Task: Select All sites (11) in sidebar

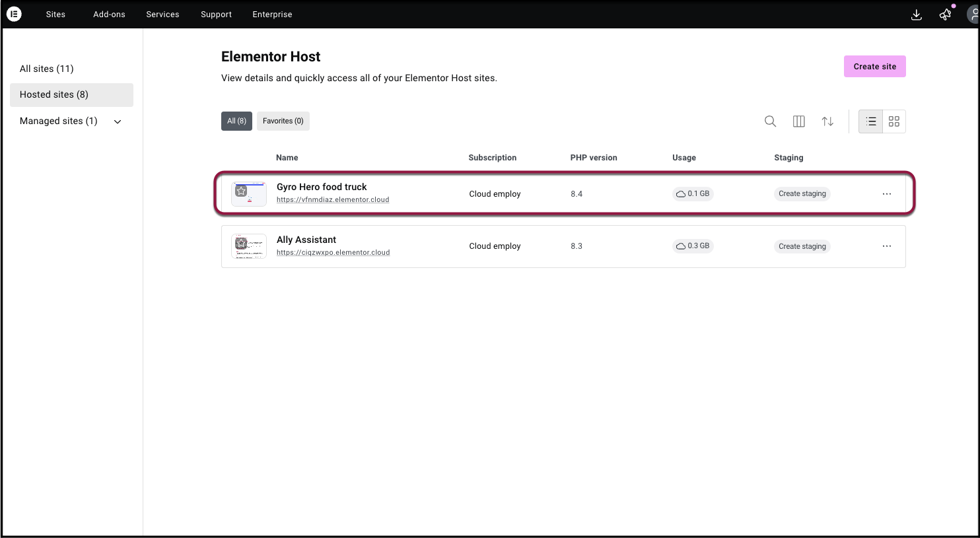Action: [47, 69]
